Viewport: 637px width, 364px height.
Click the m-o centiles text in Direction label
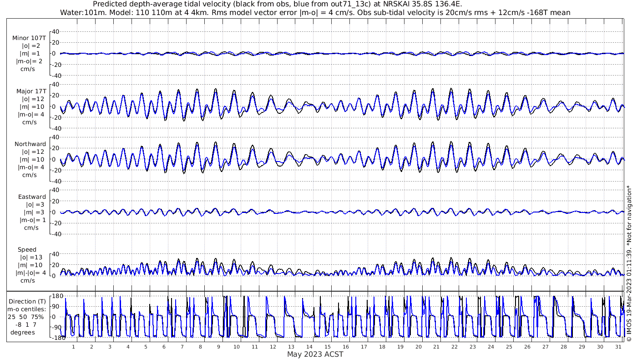tap(28, 309)
